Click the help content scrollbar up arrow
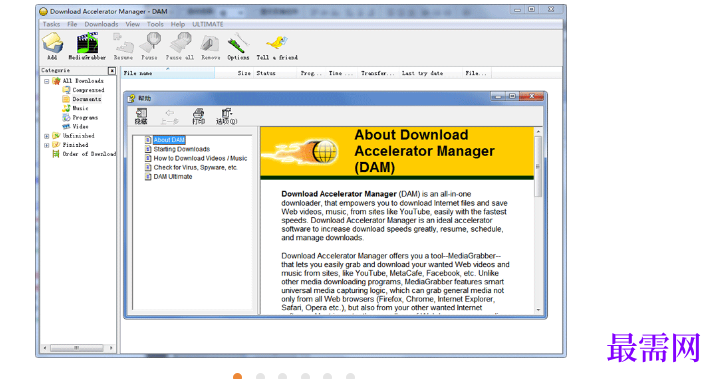 [538, 132]
